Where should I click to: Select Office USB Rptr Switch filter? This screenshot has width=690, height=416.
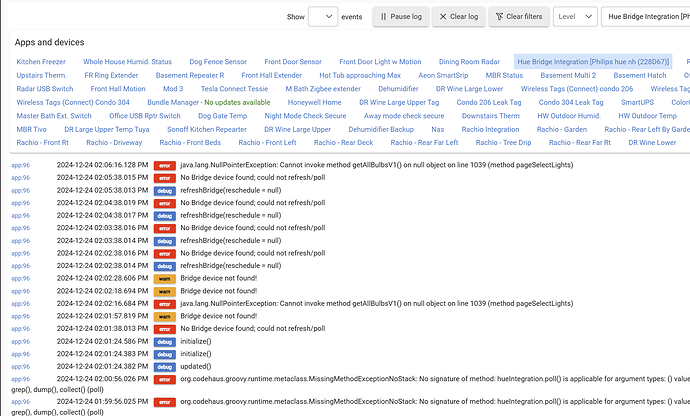pyautogui.click(x=145, y=116)
